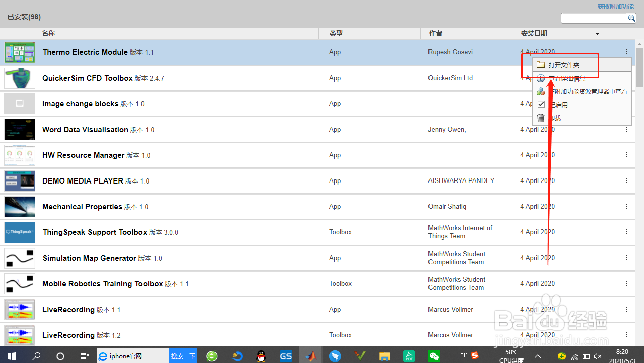Open the GS application on taskbar
This screenshot has width=644, height=363.
pyautogui.click(x=286, y=356)
